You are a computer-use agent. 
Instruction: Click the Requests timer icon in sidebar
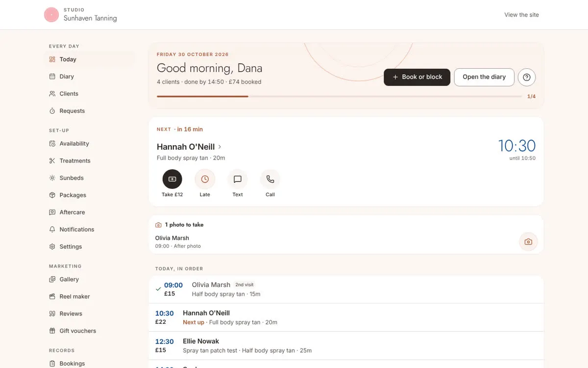point(52,111)
